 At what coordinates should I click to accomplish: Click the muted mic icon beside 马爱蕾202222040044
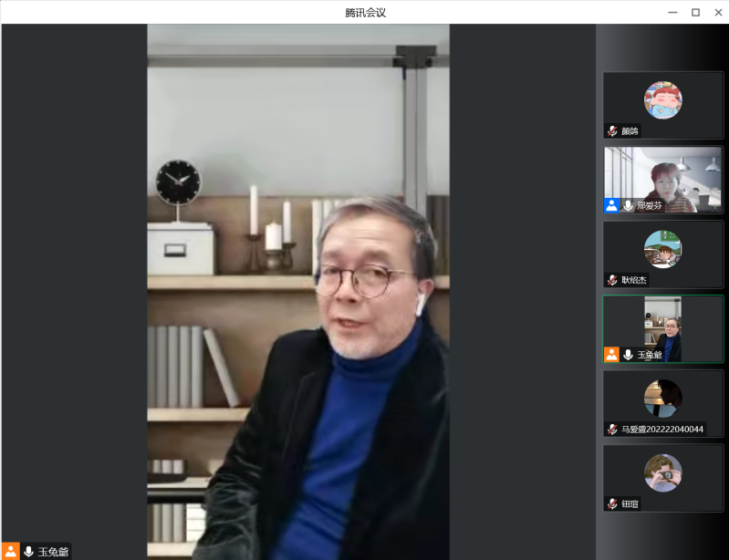613,430
